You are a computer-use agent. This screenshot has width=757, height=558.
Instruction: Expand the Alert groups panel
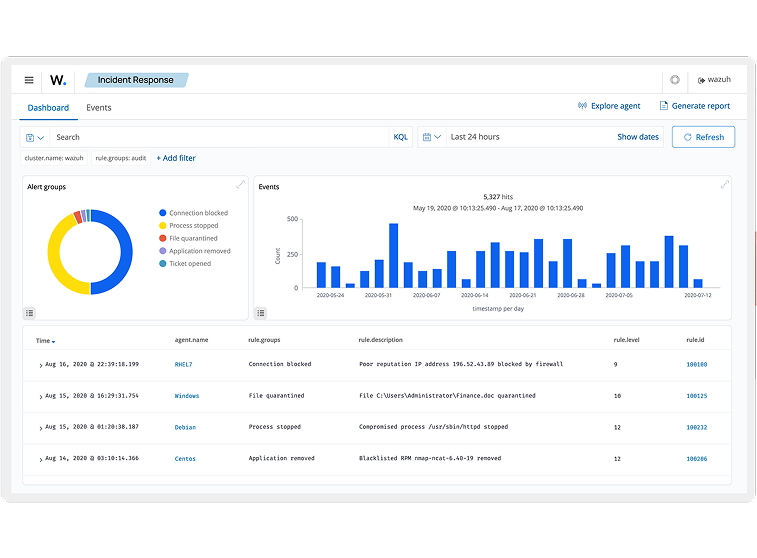240,185
